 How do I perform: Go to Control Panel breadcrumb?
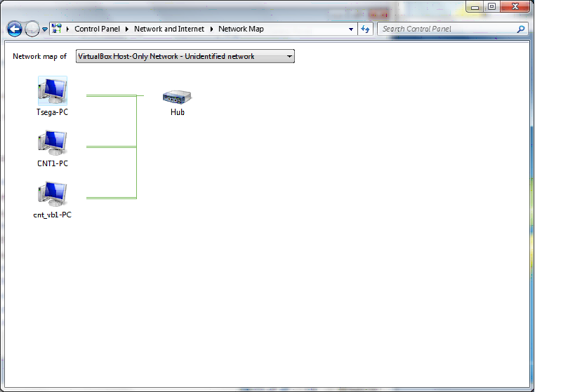coord(97,29)
